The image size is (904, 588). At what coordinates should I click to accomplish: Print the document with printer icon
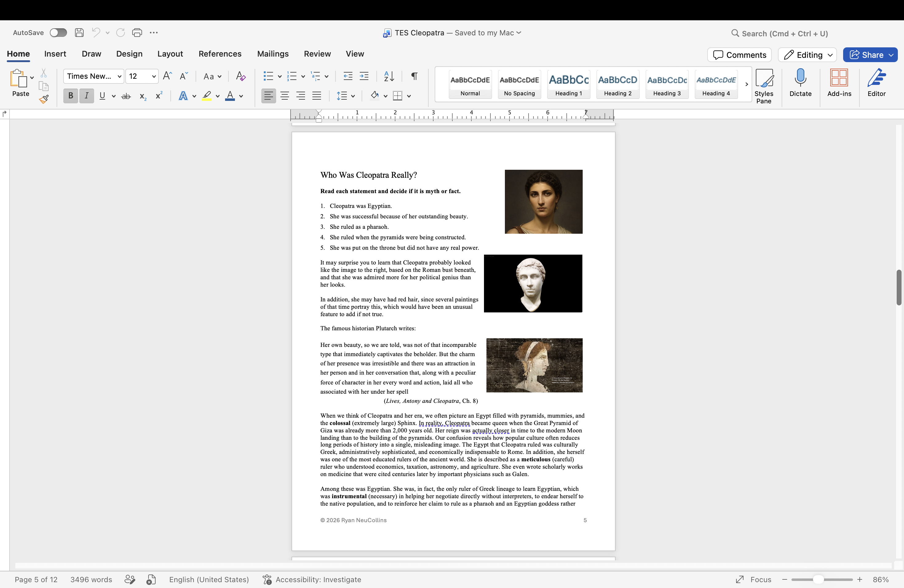coord(137,33)
